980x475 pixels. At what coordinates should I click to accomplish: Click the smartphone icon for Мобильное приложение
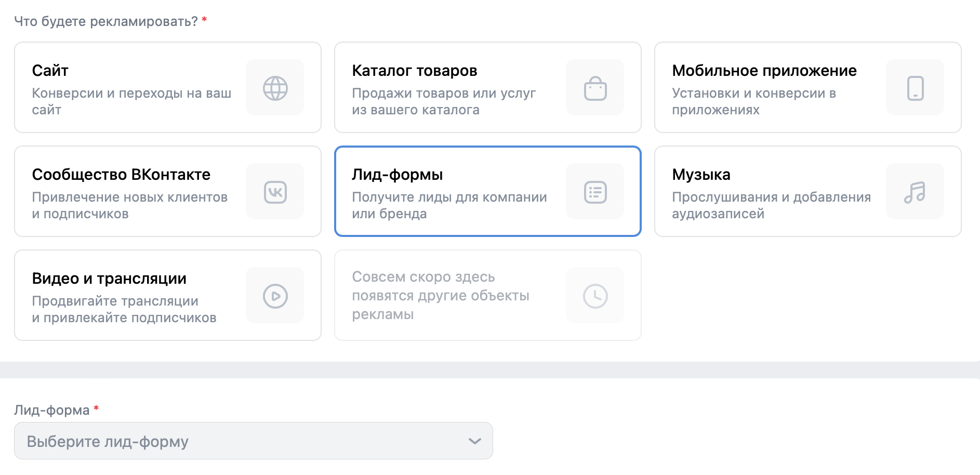pyautogui.click(x=915, y=88)
